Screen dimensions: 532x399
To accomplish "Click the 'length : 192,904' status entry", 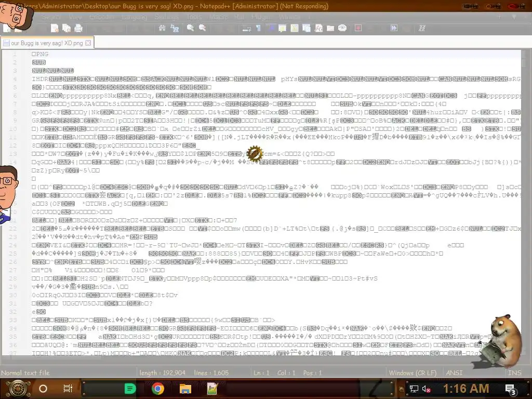I will point(163,373).
